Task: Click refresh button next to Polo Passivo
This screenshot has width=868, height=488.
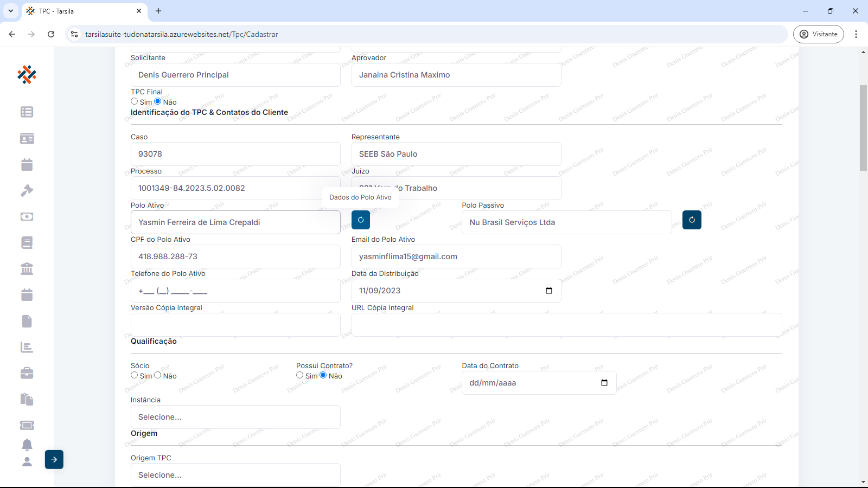Action: tap(692, 220)
